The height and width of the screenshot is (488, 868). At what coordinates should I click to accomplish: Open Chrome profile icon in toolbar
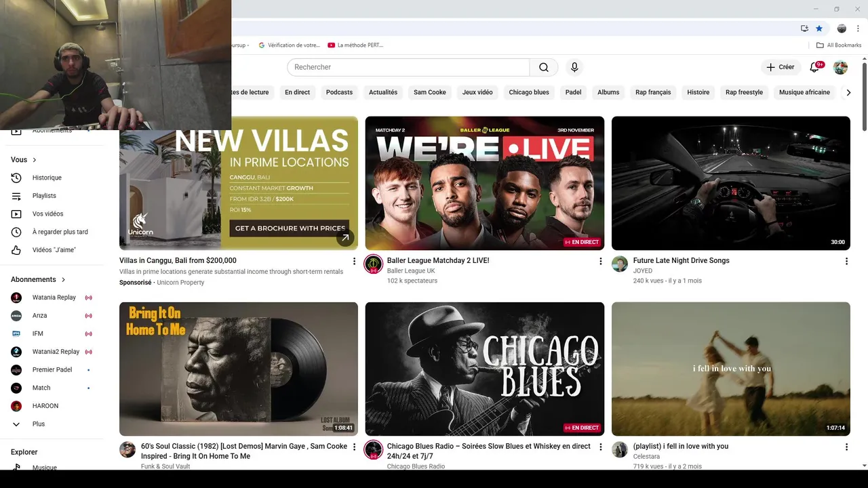click(x=842, y=28)
